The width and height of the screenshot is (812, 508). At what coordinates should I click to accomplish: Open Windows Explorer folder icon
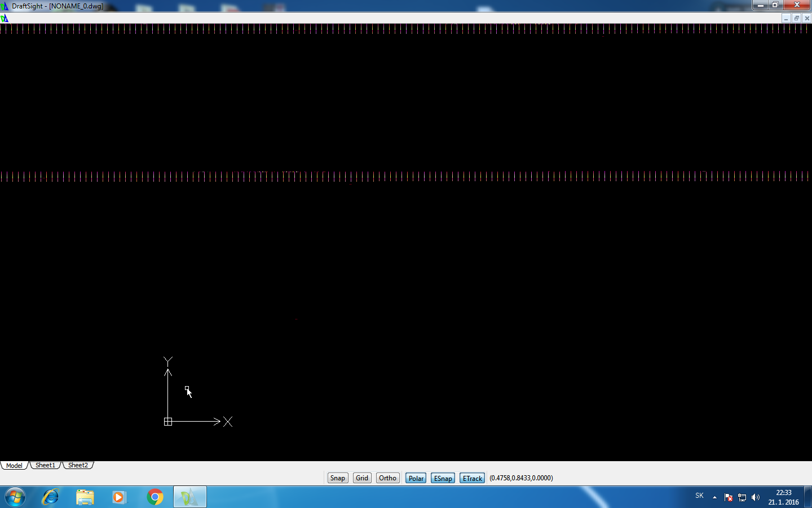(x=85, y=497)
